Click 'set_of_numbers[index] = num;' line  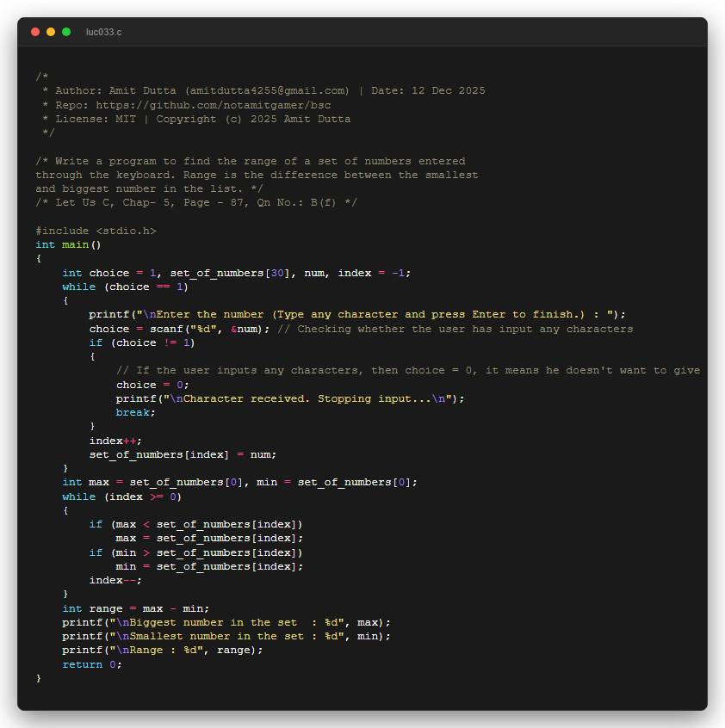183,454
